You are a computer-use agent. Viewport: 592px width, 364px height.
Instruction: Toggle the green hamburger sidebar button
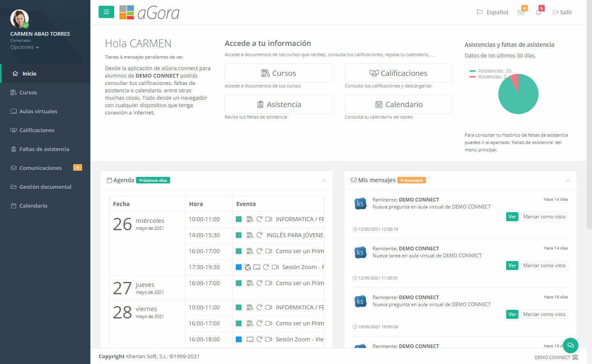(106, 12)
